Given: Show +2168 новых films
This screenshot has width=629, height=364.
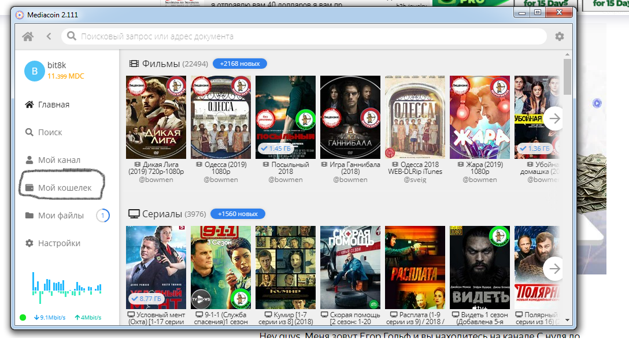Looking at the screenshot, I should (240, 64).
